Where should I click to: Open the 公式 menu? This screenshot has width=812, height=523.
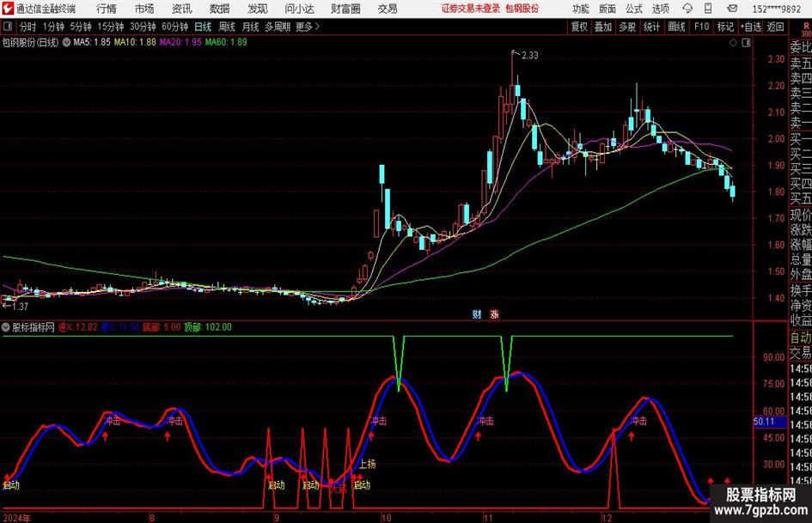pos(634,9)
